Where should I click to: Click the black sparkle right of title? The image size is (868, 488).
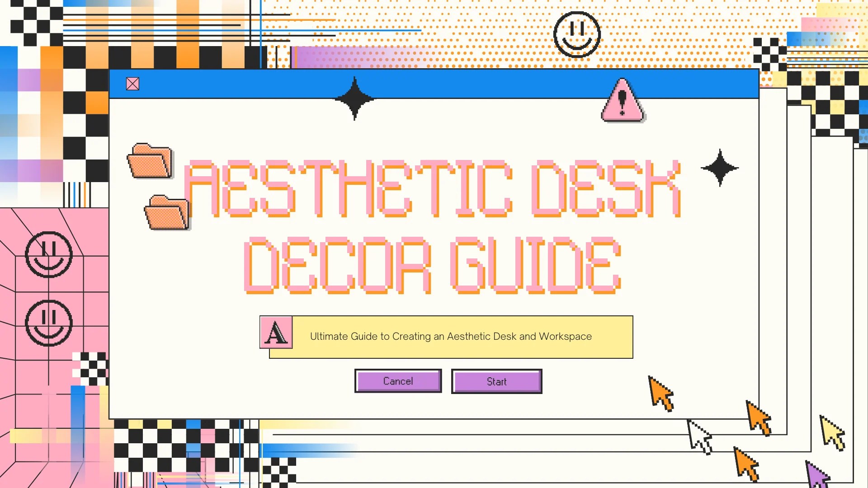720,168
